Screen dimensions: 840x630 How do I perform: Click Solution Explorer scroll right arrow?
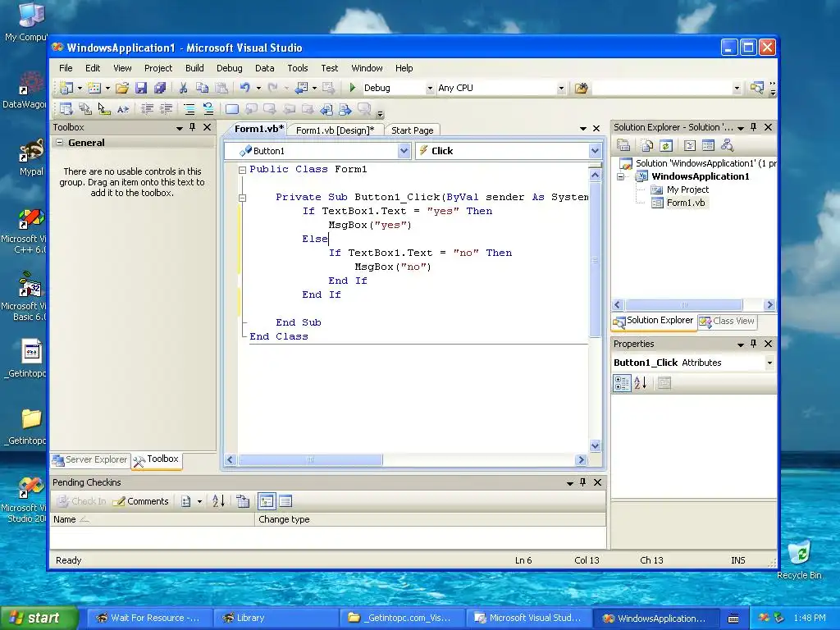click(x=769, y=305)
